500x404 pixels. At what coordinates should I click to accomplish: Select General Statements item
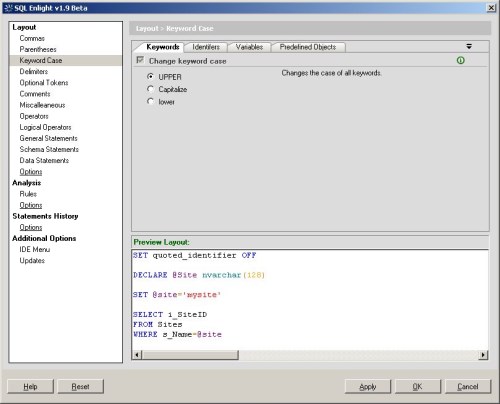tap(48, 138)
